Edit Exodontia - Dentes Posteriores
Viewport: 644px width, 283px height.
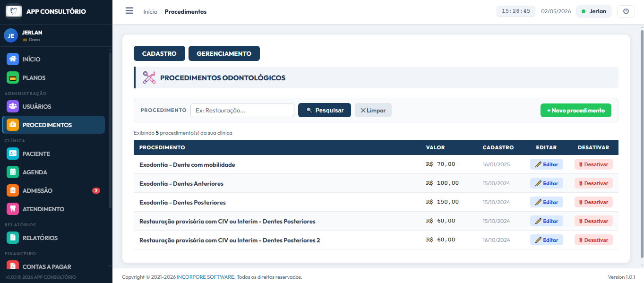(547, 202)
